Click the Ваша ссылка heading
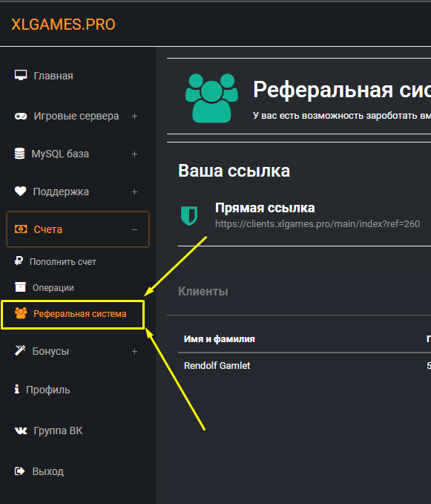Screen dimensions: 431x504 (234, 171)
